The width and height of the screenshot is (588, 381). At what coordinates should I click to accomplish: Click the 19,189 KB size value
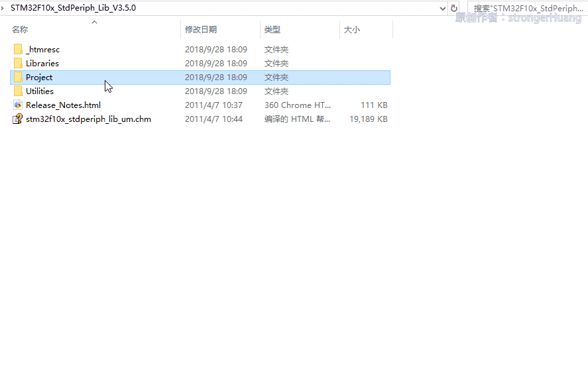pyautogui.click(x=369, y=119)
